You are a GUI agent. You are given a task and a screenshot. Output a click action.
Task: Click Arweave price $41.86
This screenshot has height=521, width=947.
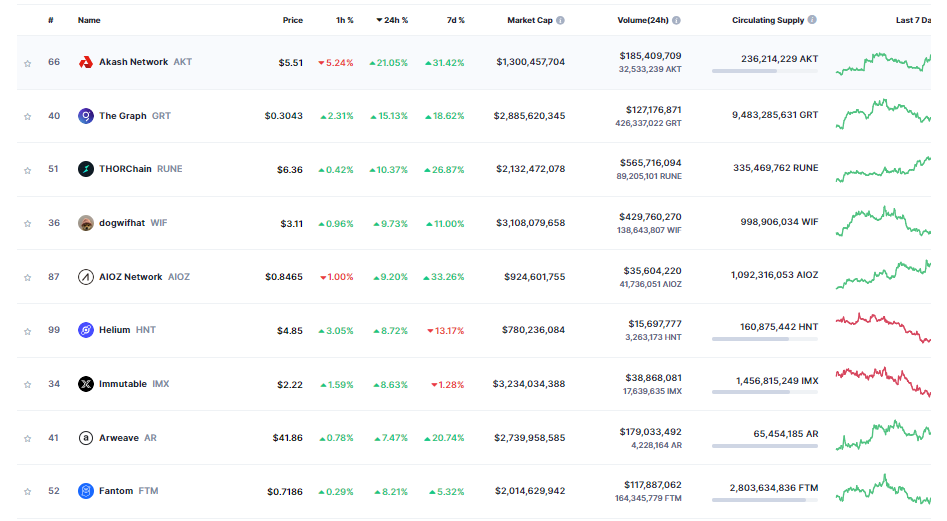pyautogui.click(x=287, y=438)
